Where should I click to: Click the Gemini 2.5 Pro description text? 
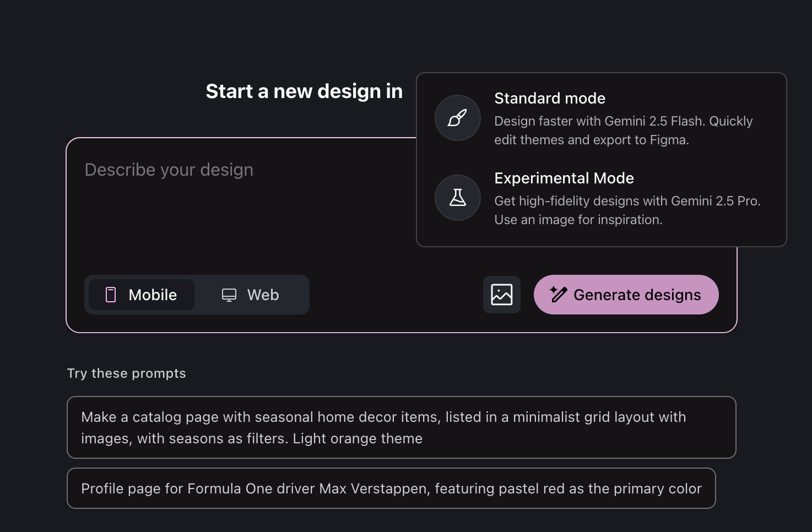point(627,201)
